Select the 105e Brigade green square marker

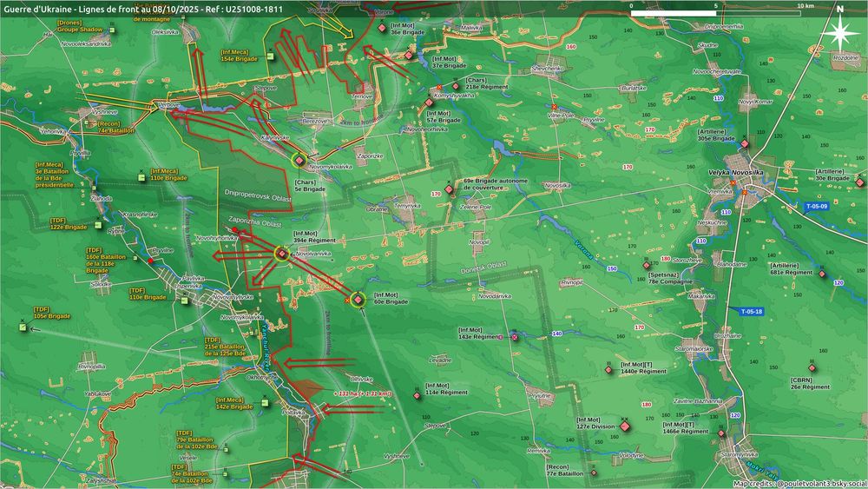23,327
